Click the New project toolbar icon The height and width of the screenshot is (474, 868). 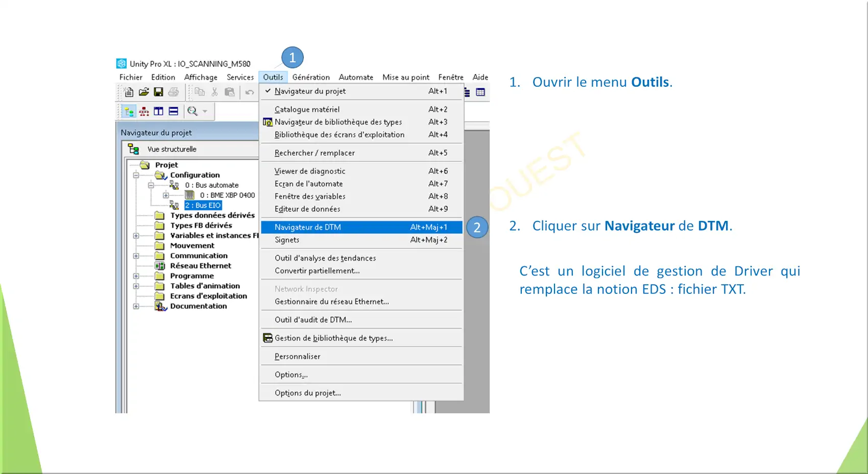tap(129, 92)
